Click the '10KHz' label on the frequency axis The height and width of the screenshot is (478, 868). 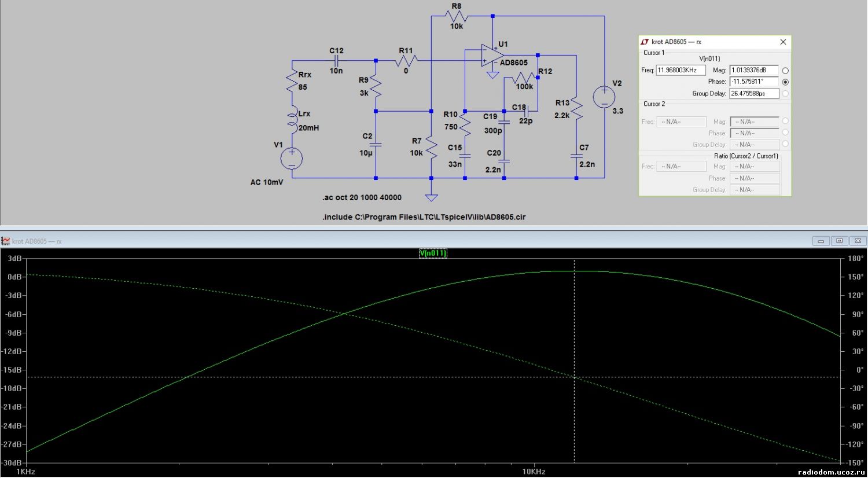tap(534, 472)
